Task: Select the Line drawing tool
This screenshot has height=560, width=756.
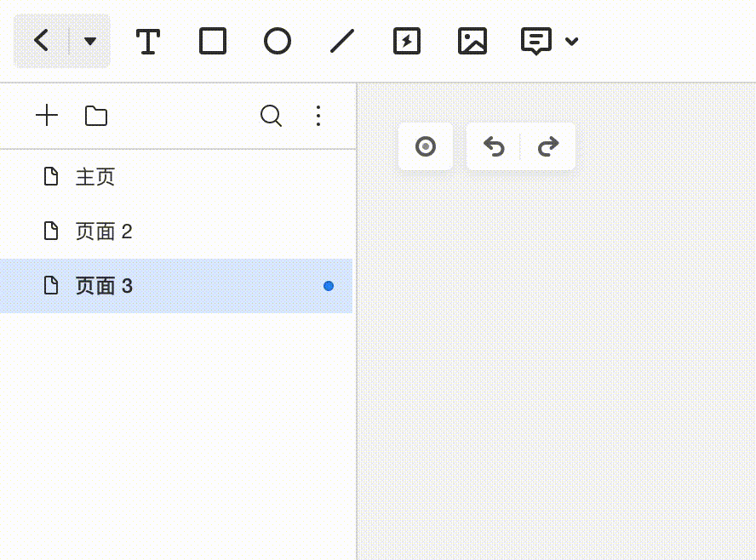Action: (x=342, y=41)
